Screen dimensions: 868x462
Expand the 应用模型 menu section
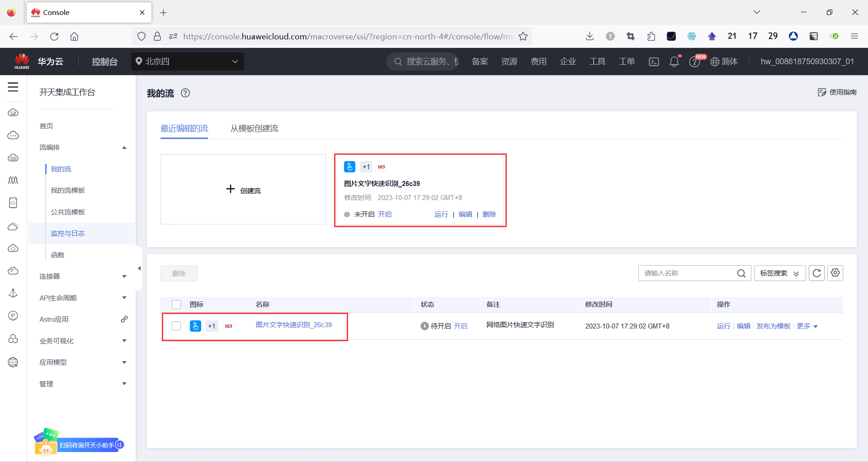[124, 362]
